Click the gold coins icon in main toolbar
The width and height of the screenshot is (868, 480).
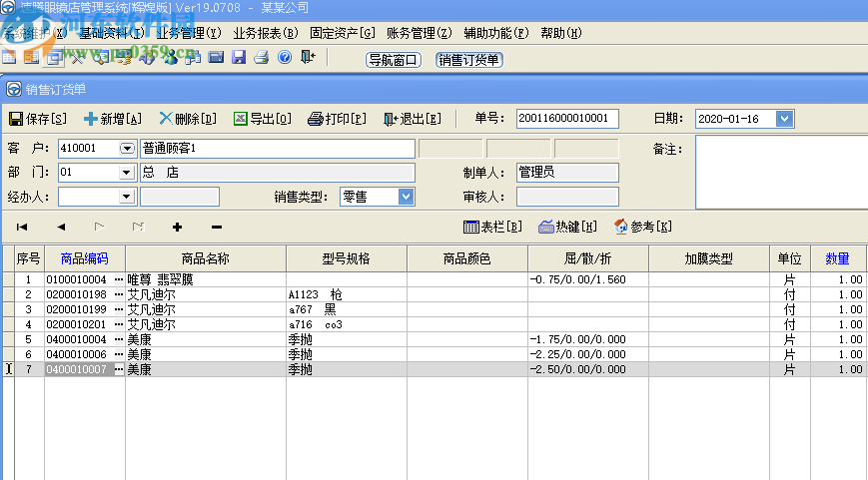pos(124,57)
